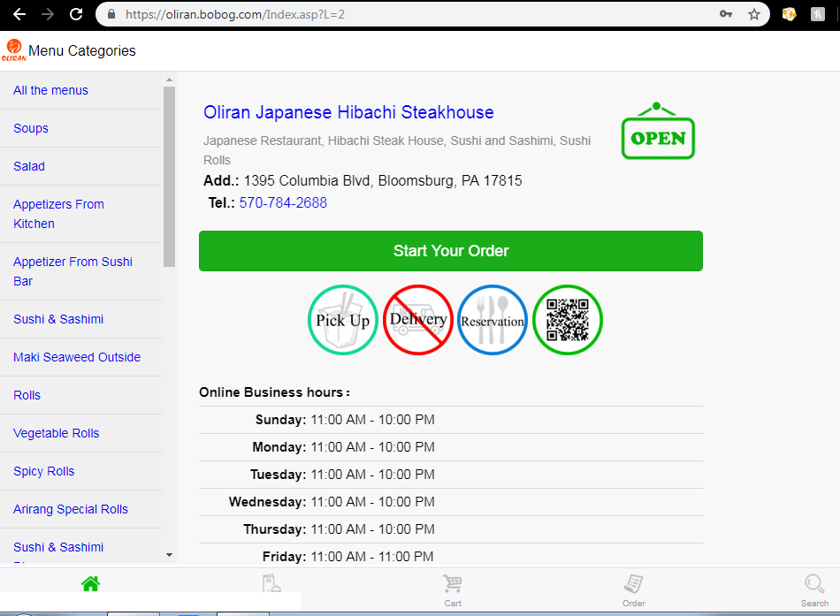The image size is (840, 616).
Task: Bookmark page with the star icon
Action: coord(754,14)
